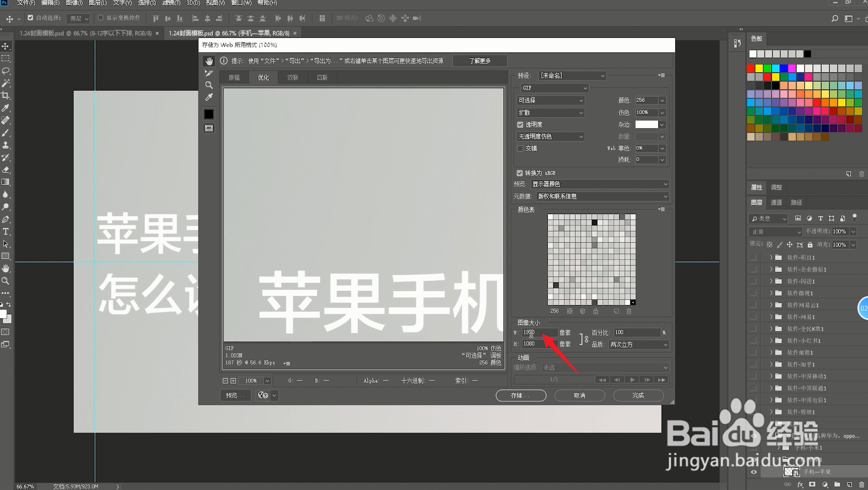
Task: Play the animation in the 动画 section
Action: point(632,379)
